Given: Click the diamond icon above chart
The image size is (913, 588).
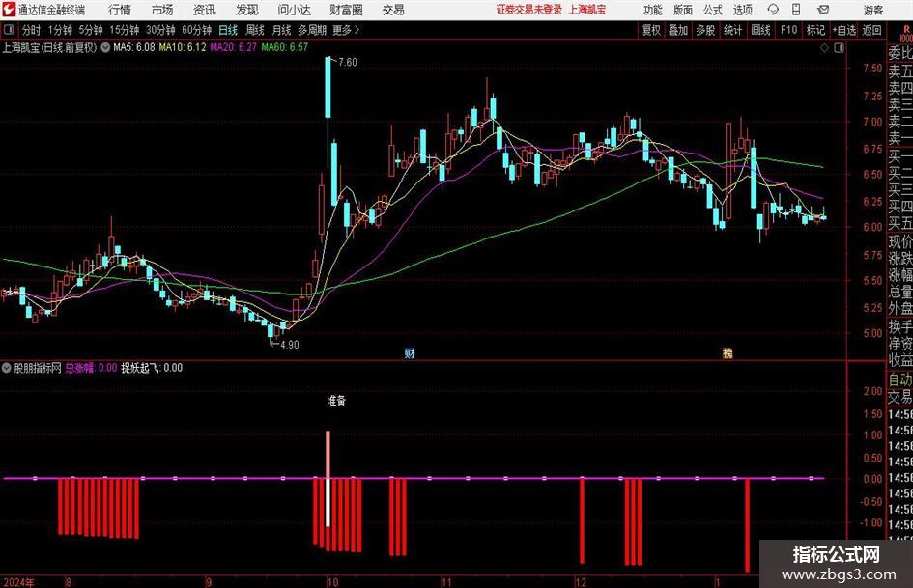Looking at the screenshot, I should click(824, 48).
